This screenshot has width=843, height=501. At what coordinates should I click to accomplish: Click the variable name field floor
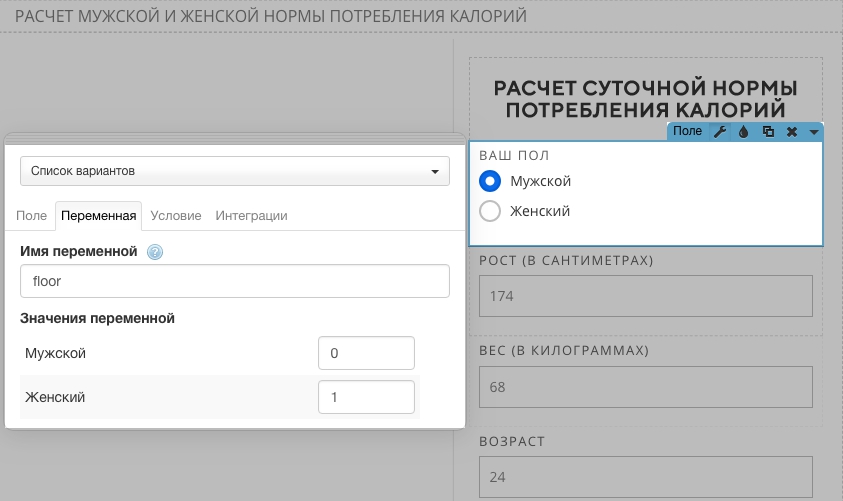pyautogui.click(x=235, y=281)
